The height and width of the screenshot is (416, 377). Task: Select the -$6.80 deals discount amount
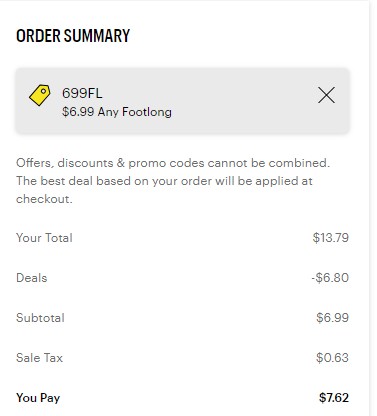click(330, 278)
